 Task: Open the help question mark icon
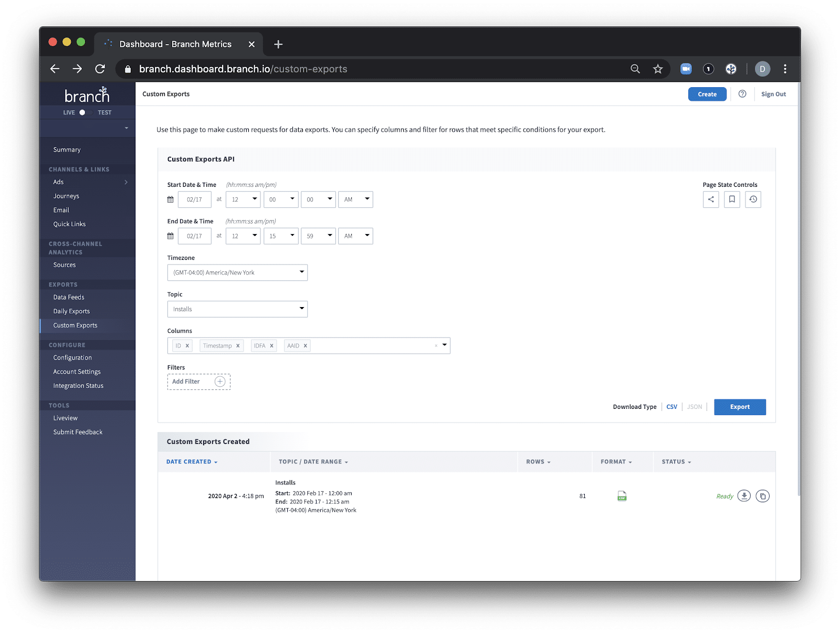coord(742,93)
